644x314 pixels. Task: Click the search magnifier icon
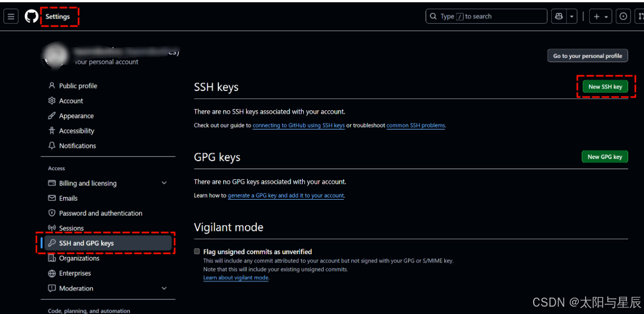click(433, 16)
